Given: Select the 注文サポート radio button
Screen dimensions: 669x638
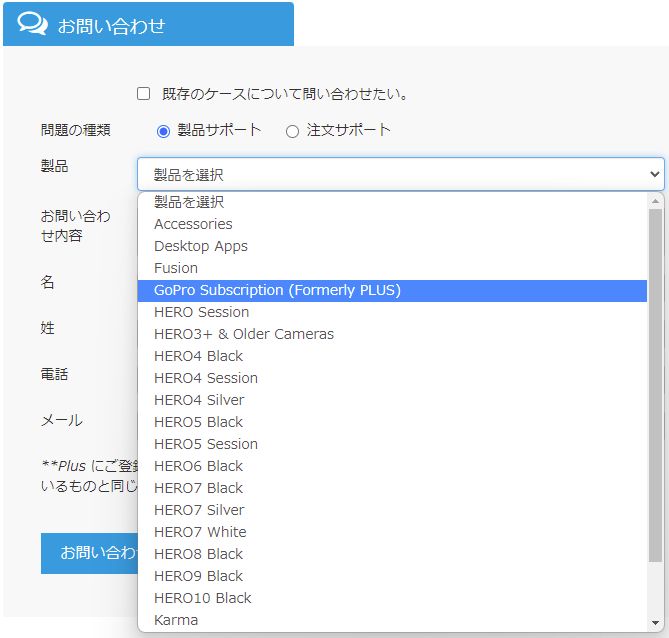Looking at the screenshot, I should 292,131.
